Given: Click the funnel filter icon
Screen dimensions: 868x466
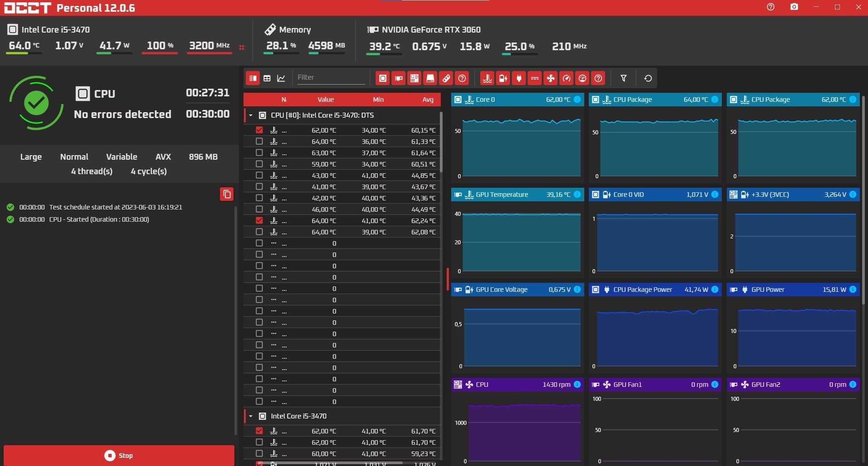Looking at the screenshot, I should tap(624, 78).
